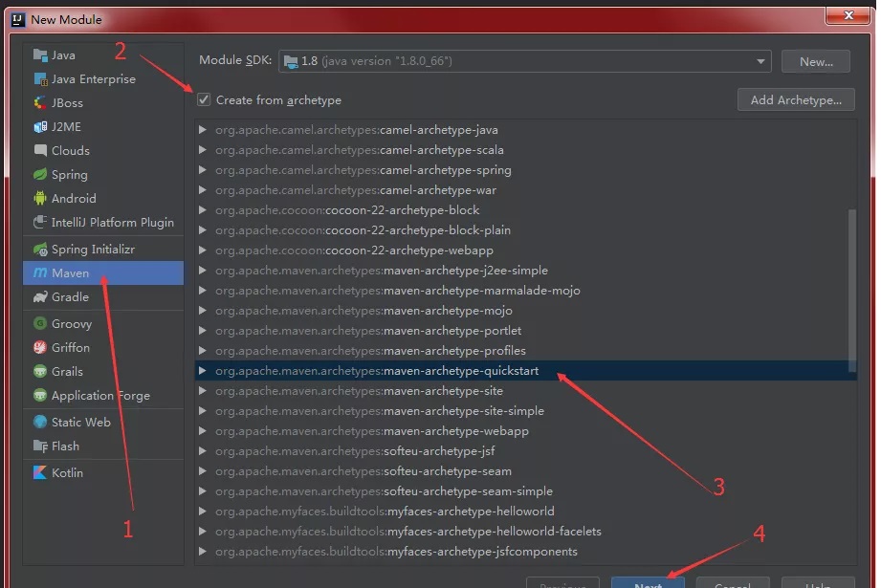Click the IntelliJ logo in title bar
This screenshot has width=881, height=588.
coord(18,20)
